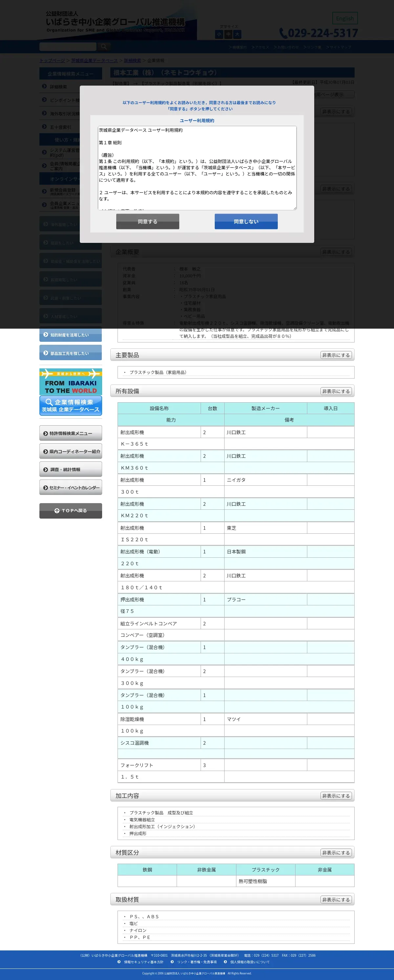Select small font size 小
Viewport: 394px width, 980px height.
click(x=219, y=34)
